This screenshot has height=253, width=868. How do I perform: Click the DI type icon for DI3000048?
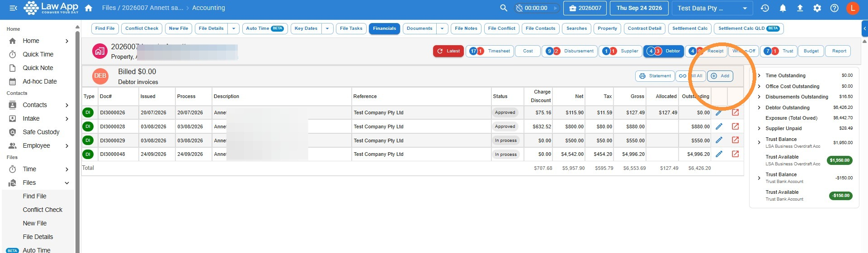click(88, 154)
